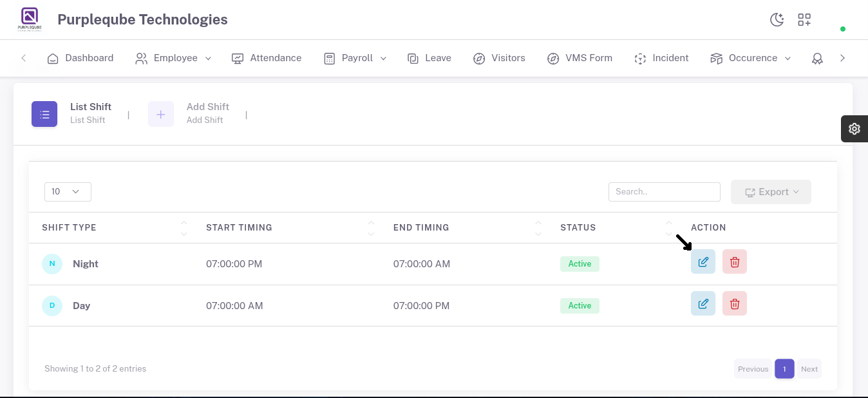Click the award badge menu icon
Image resolution: width=868 pixels, height=398 pixels.
[817, 59]
